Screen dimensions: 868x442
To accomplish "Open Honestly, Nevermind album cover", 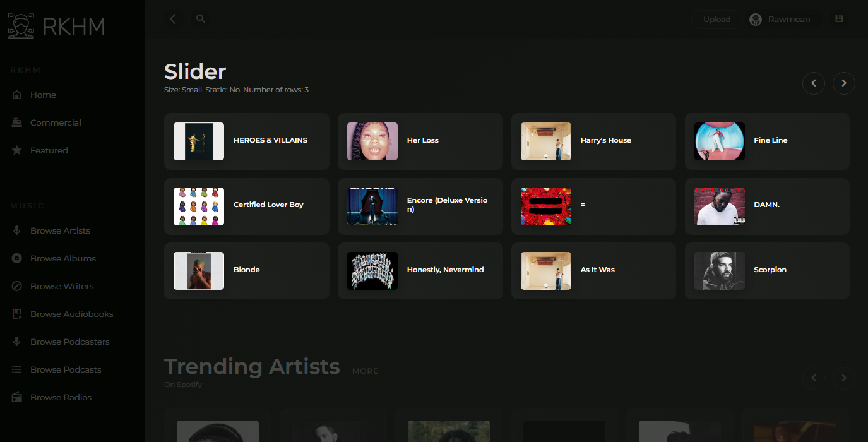I will tap(372, 271).
